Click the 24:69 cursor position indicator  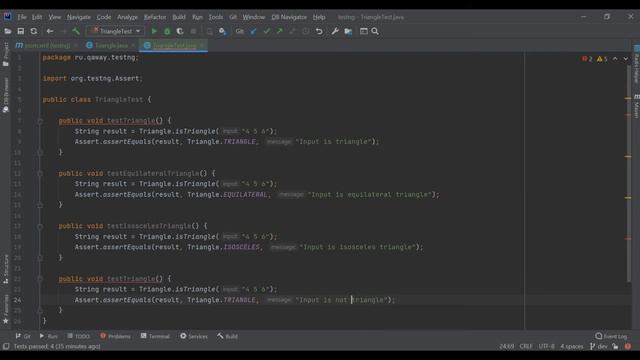506,346
